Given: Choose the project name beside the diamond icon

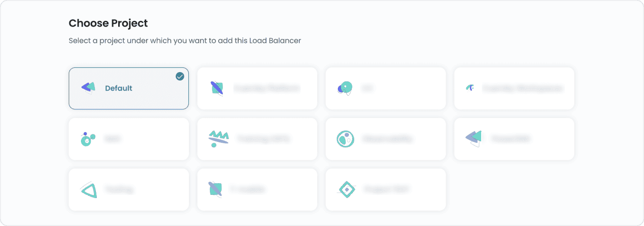Looking at the screenshot, I should pos(387,189).
